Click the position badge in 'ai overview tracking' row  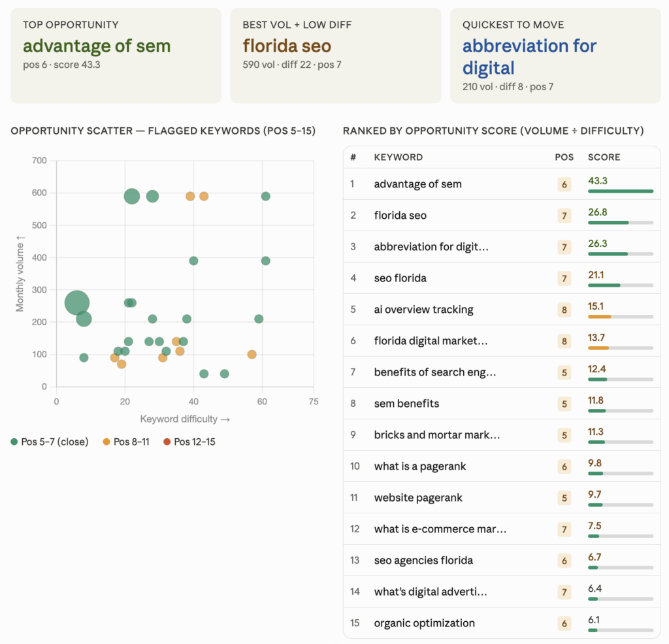tap(564, 310)
